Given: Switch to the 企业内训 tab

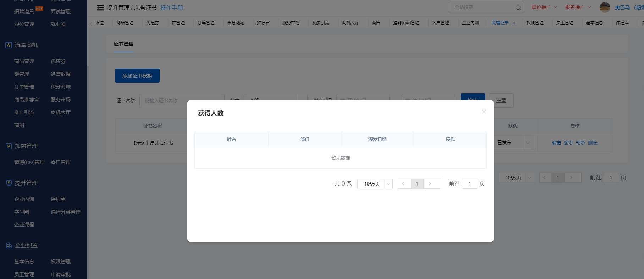Looking at the screenshot, I should click(470, 23).
